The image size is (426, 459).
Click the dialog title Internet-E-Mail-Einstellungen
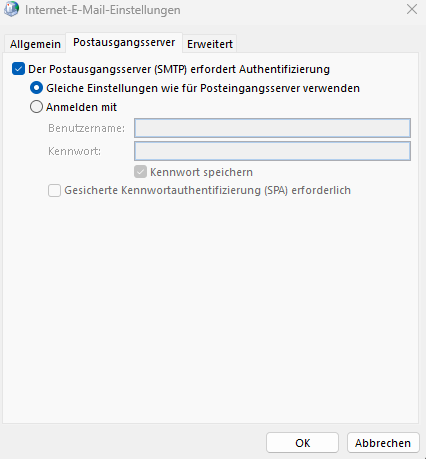[x=103, y=10]
